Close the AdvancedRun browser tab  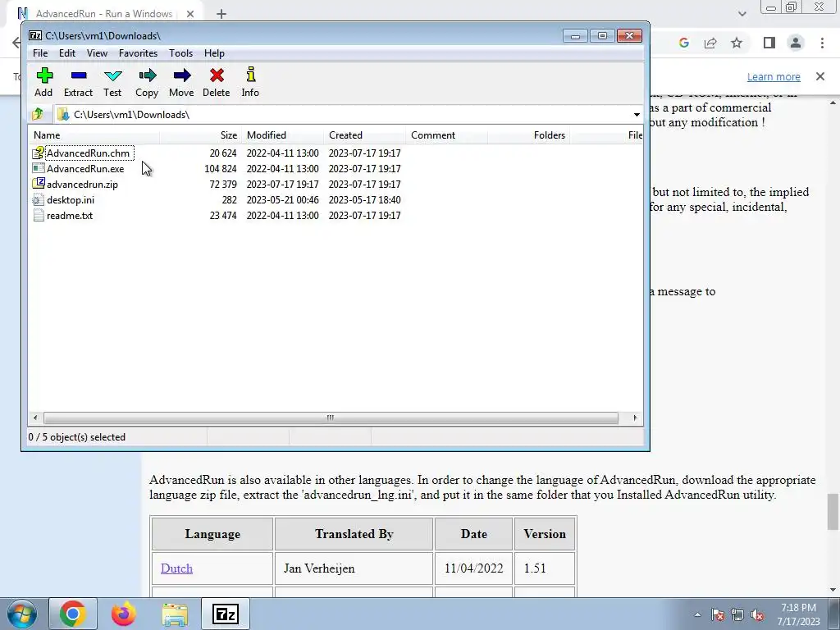(x=190, y=14)
